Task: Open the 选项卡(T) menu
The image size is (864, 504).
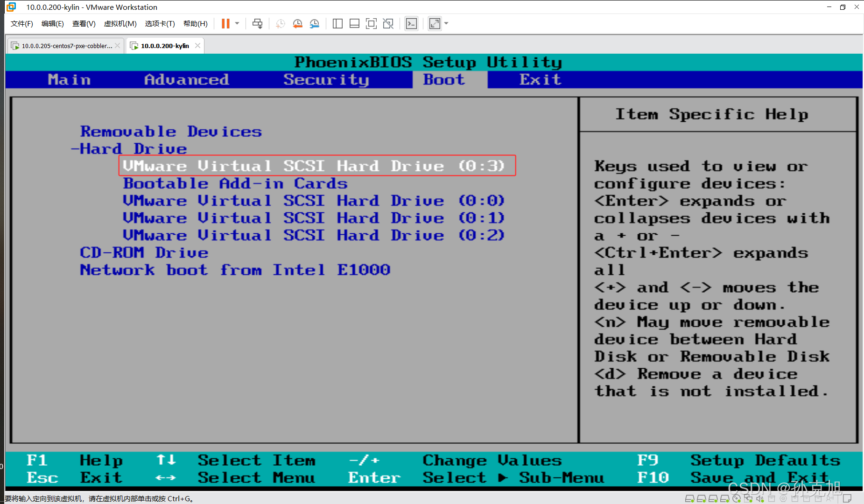Action: click(160, 23)
